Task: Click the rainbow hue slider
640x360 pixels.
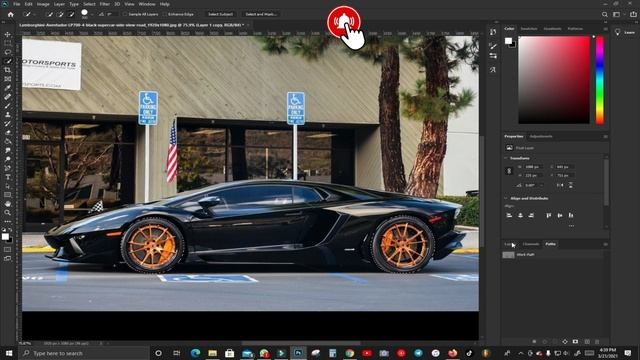Action: [600, 80]
